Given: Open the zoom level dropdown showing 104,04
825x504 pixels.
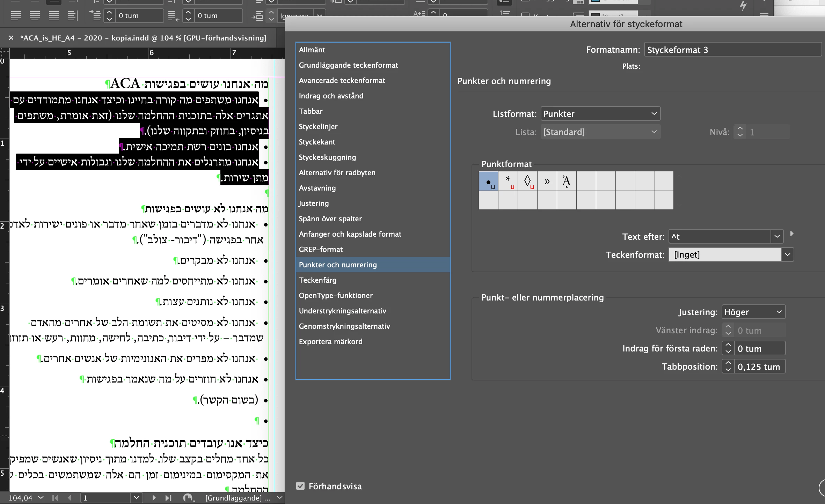Looking at the screenshot, I should pos(41,498).
